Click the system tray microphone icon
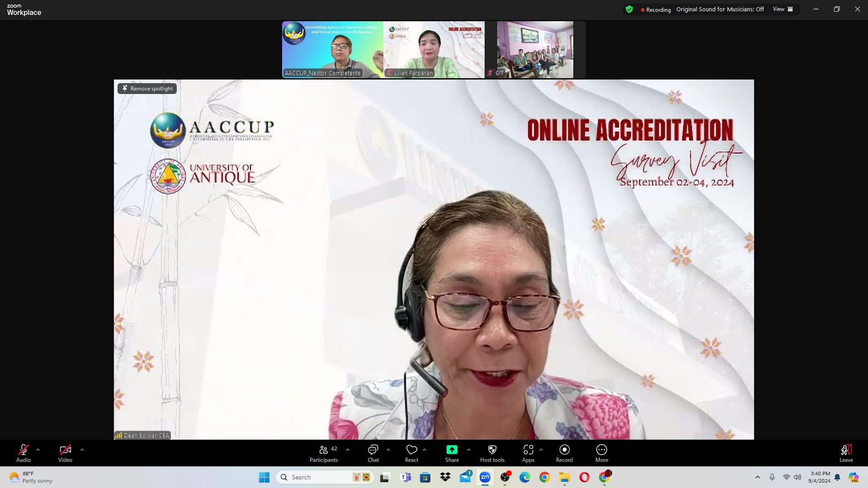This screenshot has width=868, height=488. [772, 477]
